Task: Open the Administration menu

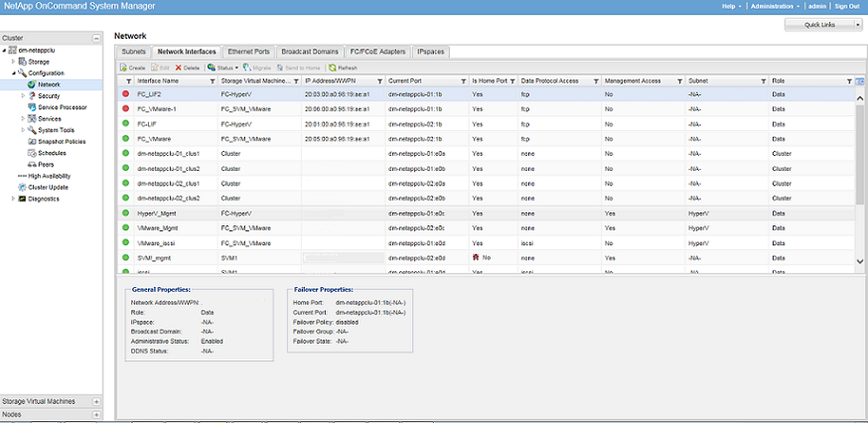Action: pyautogui.click(x=775, y=6)
